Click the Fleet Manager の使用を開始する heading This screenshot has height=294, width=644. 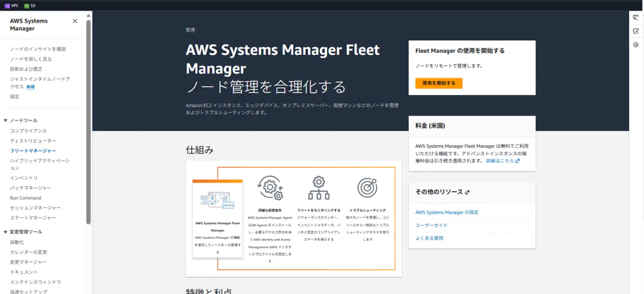(460, 51)
